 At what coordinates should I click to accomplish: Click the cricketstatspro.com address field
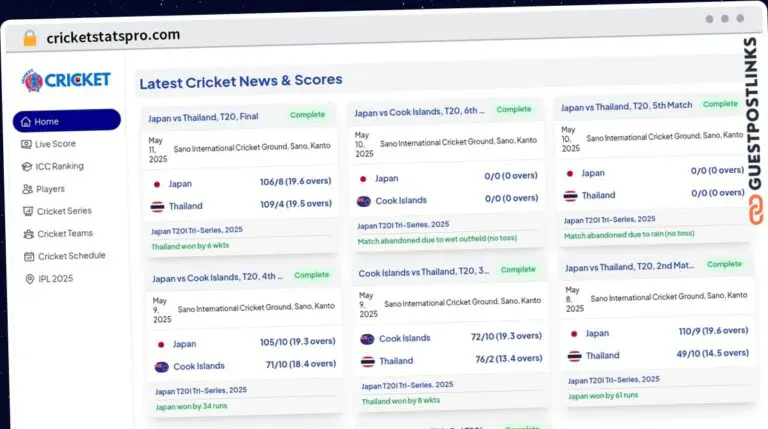(x=113, y=36)
